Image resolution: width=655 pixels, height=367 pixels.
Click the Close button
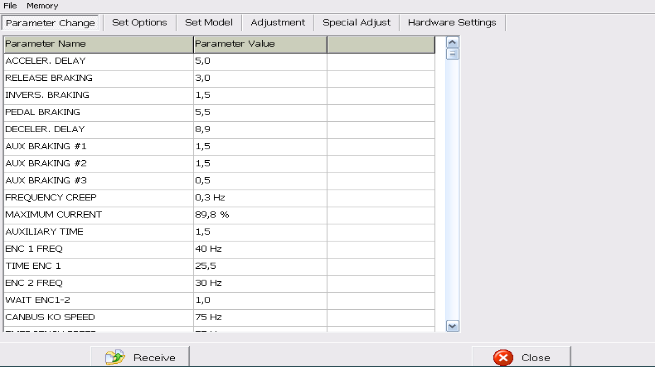(x=521, y=357)
